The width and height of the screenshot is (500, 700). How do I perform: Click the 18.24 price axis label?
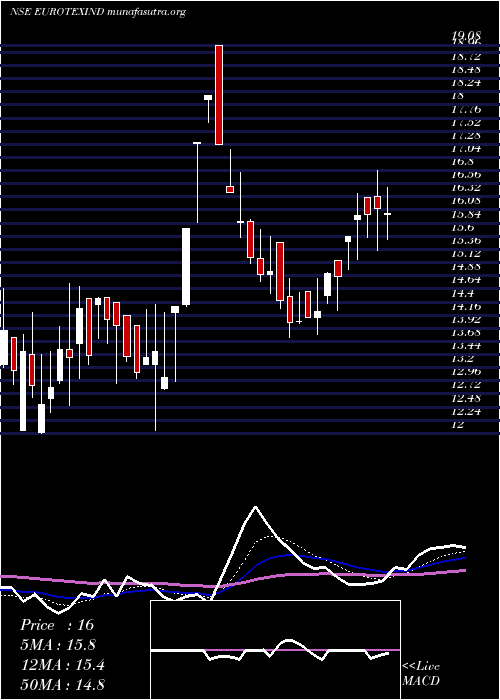click(466, 83)
